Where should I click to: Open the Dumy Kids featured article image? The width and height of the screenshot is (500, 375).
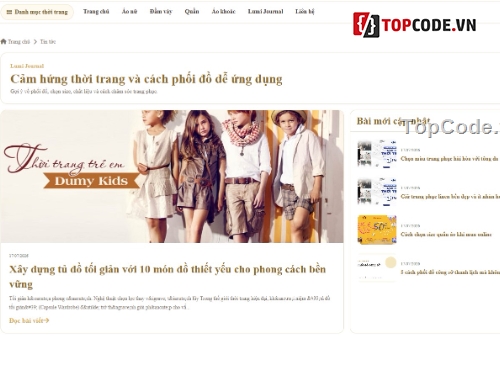(x=172, y=176)
